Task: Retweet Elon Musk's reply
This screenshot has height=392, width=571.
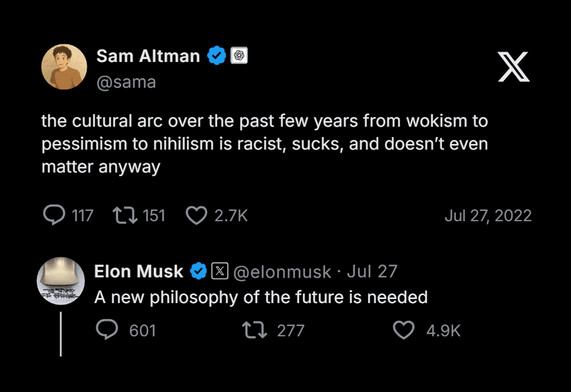Action: [255, 331]
